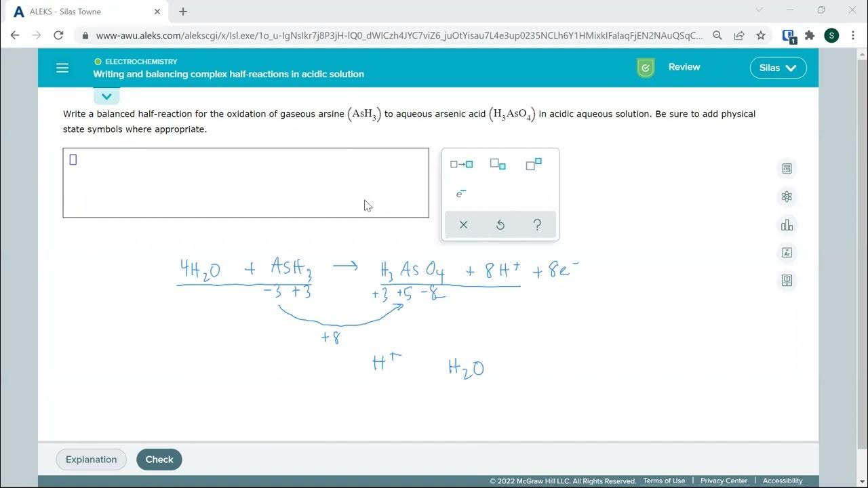Image resolution: width=868 pixels, height=488 pixels.
Task: Open the Privacy Center link
Action: (724, 481)
